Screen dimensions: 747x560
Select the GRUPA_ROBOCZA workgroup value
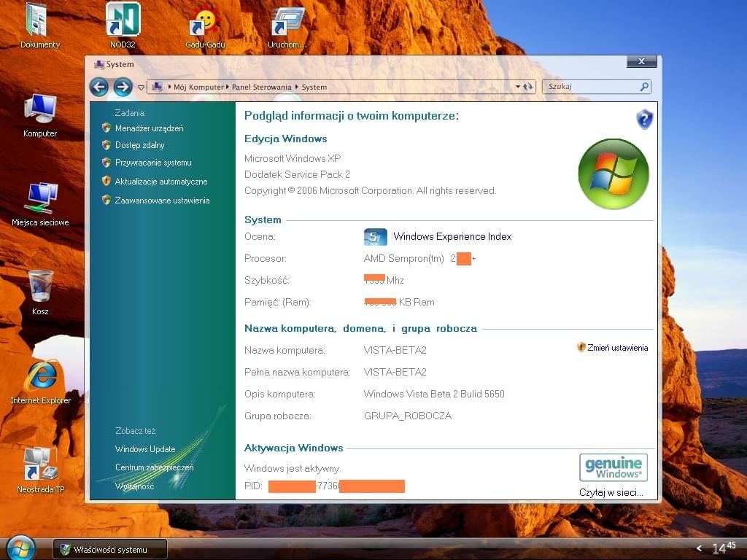pyautogui.click(x=407, y=416)
